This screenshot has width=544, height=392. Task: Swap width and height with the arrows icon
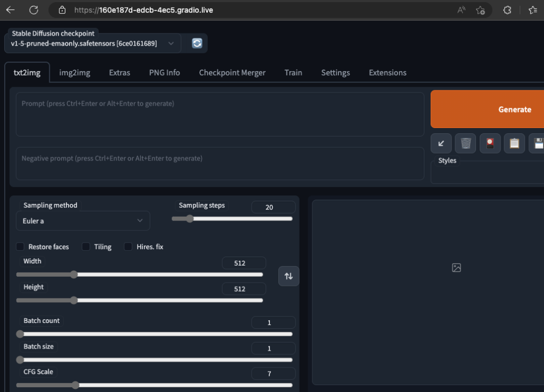click(288, 276)
